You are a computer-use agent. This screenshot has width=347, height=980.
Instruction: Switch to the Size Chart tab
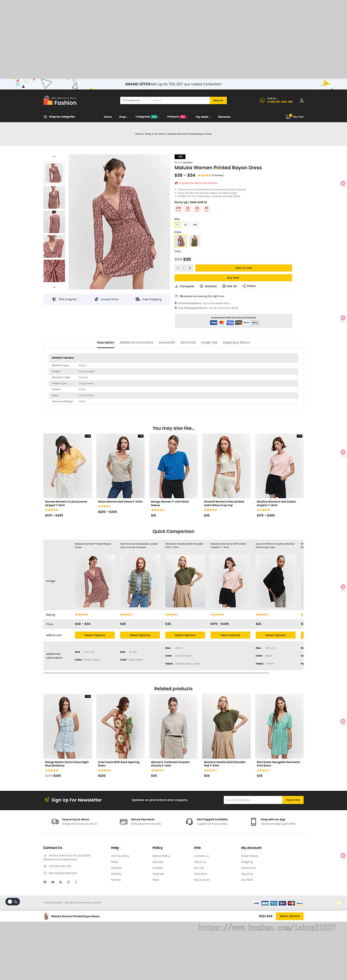pos(188,342)
